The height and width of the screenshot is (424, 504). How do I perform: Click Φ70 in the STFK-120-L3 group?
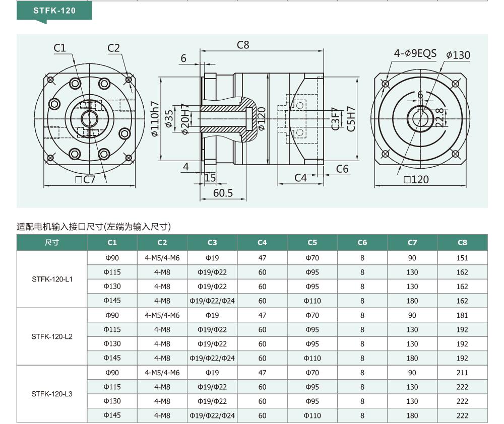(x=312, y=373)
